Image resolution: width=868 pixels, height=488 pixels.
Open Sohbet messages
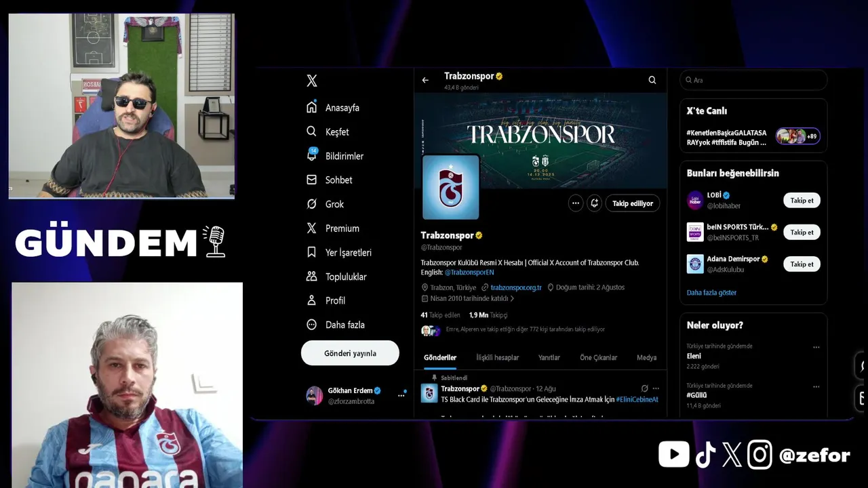tap(330, 180)
